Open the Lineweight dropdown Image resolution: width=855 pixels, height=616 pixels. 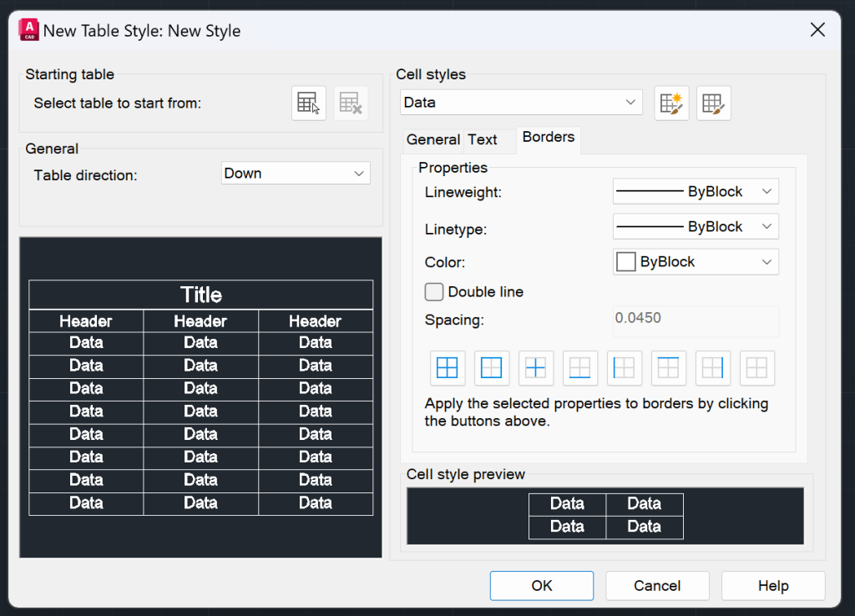(x=696, y=192)
